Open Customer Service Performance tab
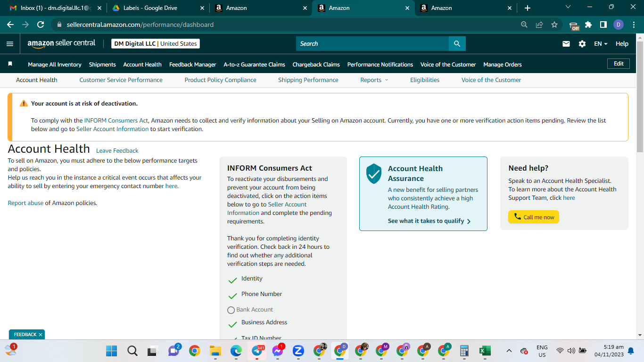Viewport: 644px width, 362px height. (121, 80)
